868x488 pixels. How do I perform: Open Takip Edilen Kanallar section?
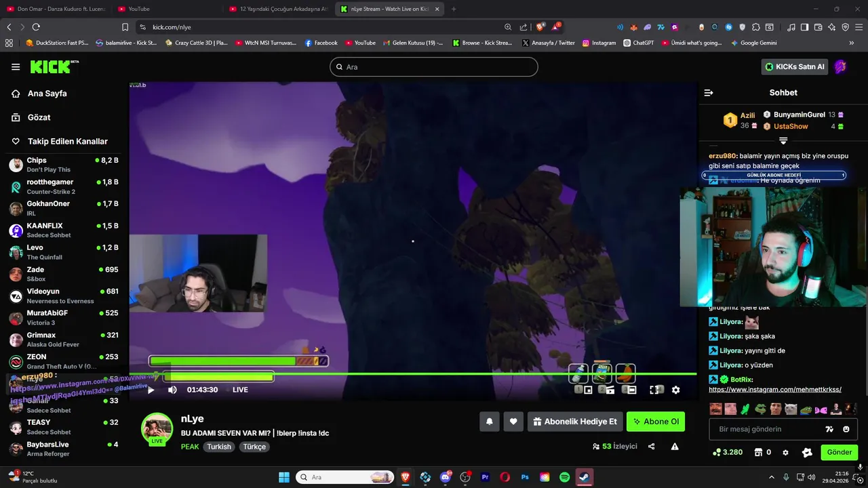click(x=60, y=141)
